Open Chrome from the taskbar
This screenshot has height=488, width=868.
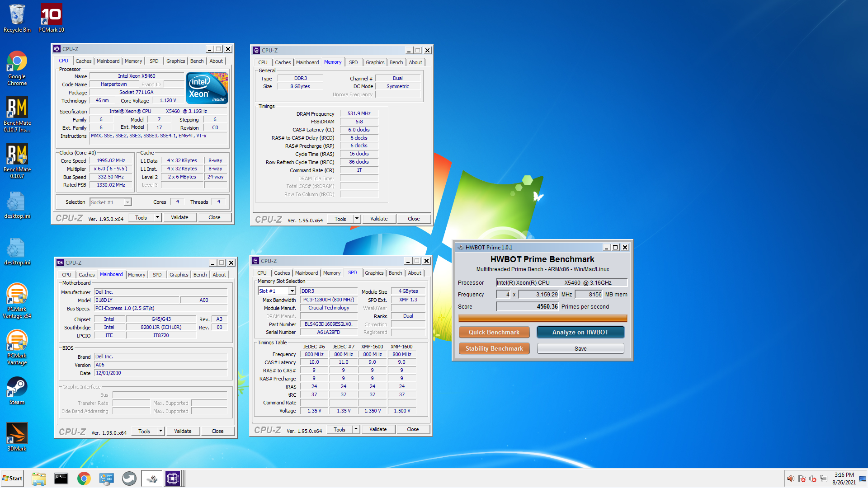pos(84,479)
